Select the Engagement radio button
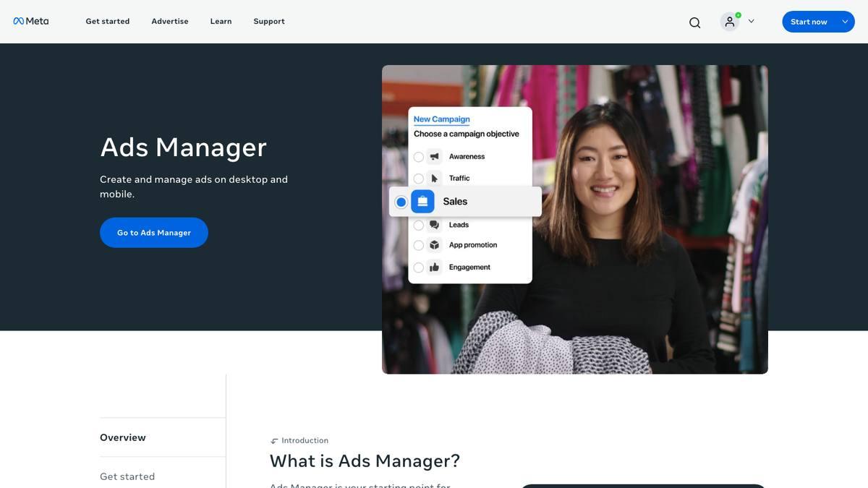This screenshot has width=868, height=488. coord(419,267)
